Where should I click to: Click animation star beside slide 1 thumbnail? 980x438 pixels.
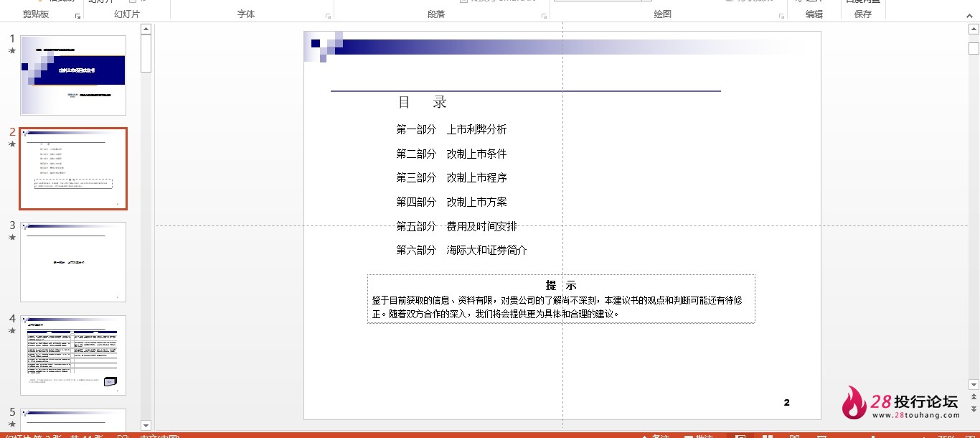(11, 51)
